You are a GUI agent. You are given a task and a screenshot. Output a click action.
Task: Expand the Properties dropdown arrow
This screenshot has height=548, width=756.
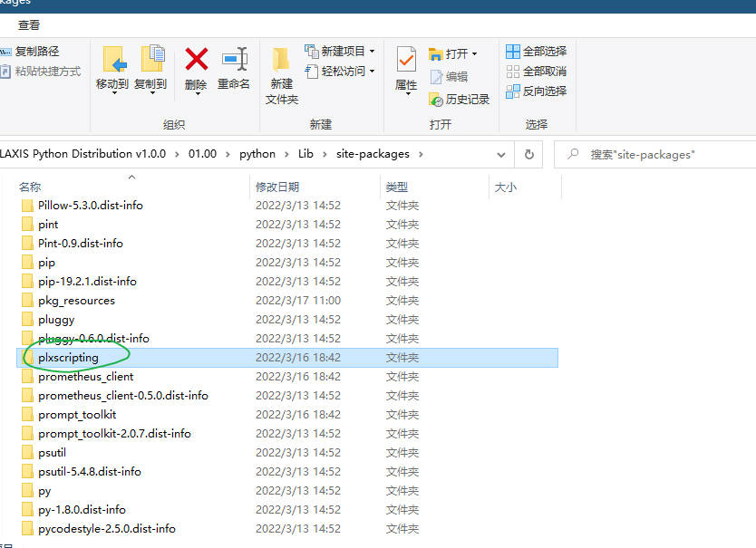pyautogui.click(x=408, y=93)
